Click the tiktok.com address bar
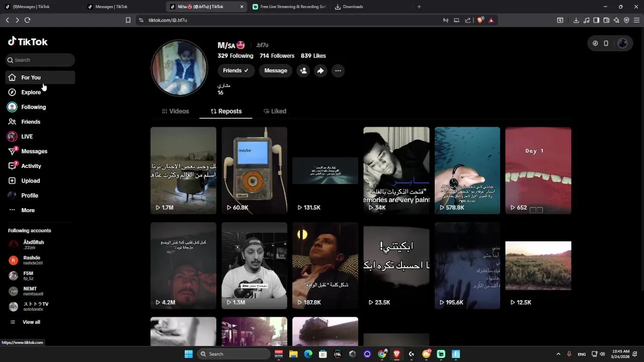 [x=292, y=20]
